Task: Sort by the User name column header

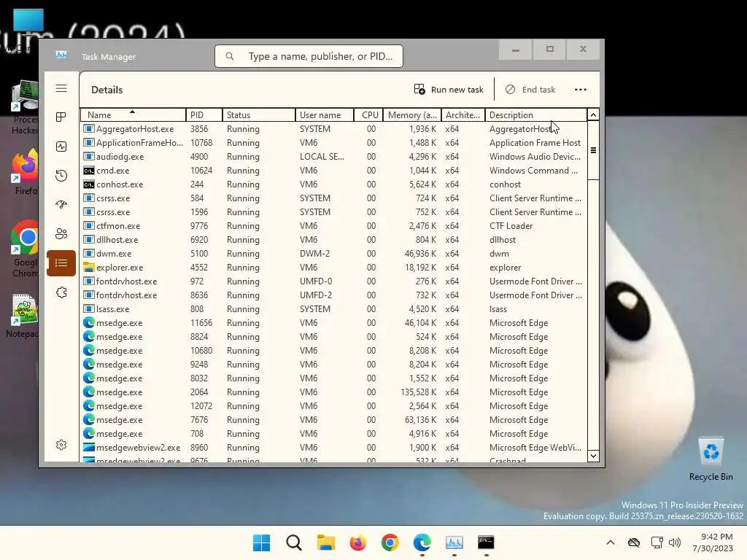Action: pyautogui.click(x=325, y=114)
